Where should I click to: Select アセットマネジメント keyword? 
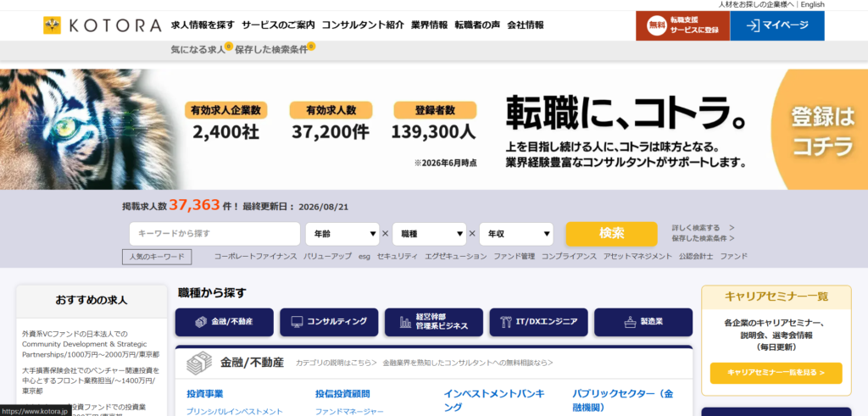tap(637, 256)
